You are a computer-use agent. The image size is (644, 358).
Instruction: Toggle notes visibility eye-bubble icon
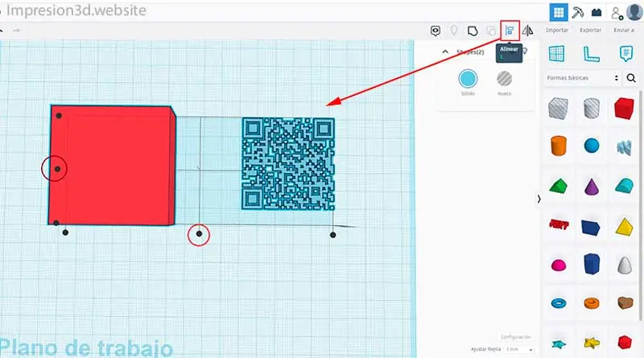tap(436, 31)
